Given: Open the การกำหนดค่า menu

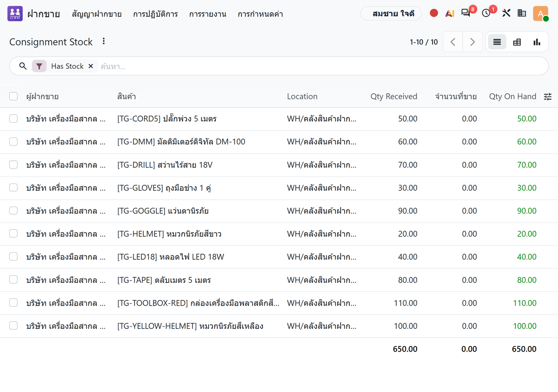Looking at the screenshot, I should (x=260, y=14).
